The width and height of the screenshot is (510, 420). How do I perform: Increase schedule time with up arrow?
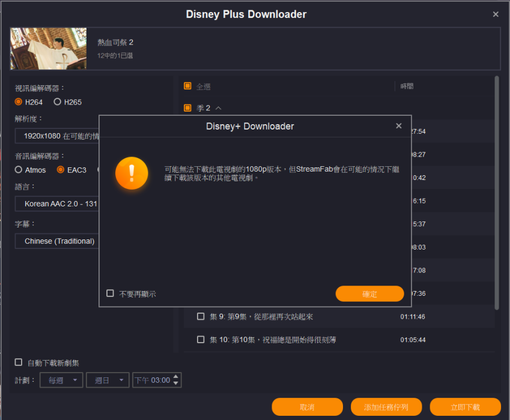(175, 376)
